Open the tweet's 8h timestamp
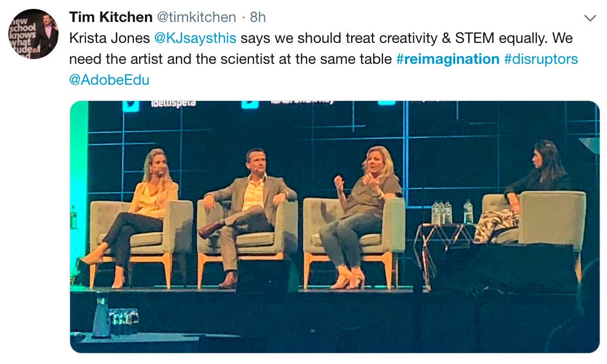The height and width of the screenshot is (364, 607). click(x=258, y=17)
